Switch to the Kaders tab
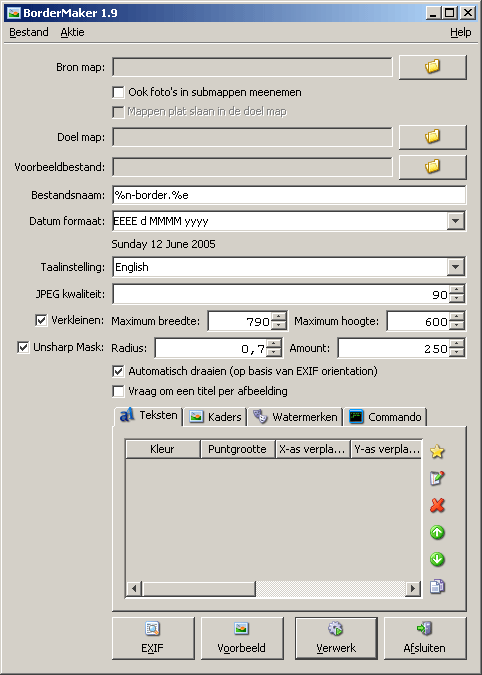 (x=215, y=417)
